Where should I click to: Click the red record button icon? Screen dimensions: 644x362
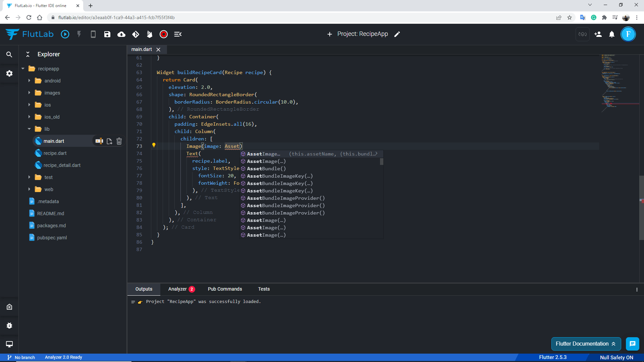(x=164, y=34)
